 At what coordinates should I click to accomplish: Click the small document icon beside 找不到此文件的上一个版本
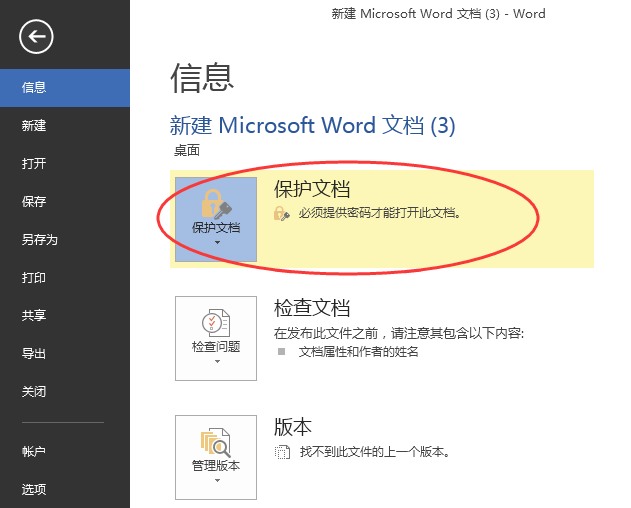[282, 452]
